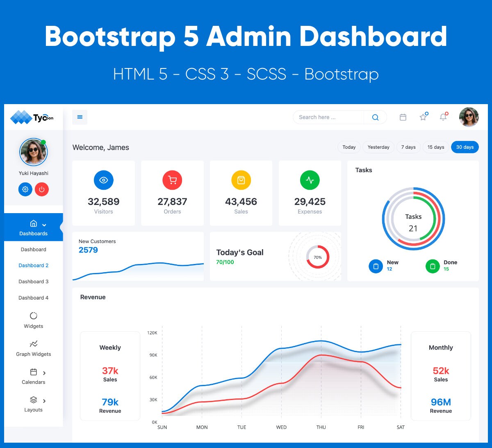The image size is (492, 448).
Task: Click the 30 days filter button
Action: pyautogui.click(x=465, y=147)
